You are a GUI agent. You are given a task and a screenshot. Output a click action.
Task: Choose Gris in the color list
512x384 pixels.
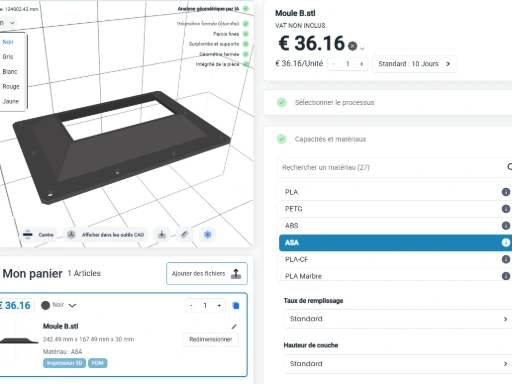(8, 57)
